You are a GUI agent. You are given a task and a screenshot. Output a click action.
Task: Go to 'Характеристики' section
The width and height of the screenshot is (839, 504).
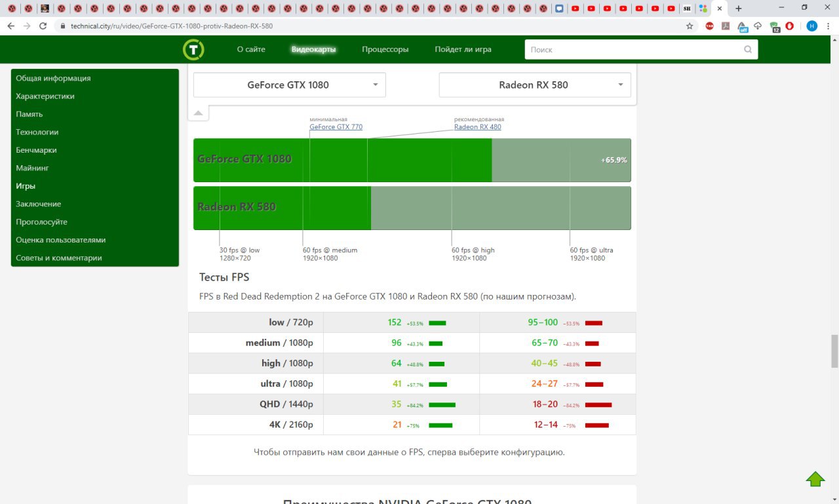click(x=45, y=96)
